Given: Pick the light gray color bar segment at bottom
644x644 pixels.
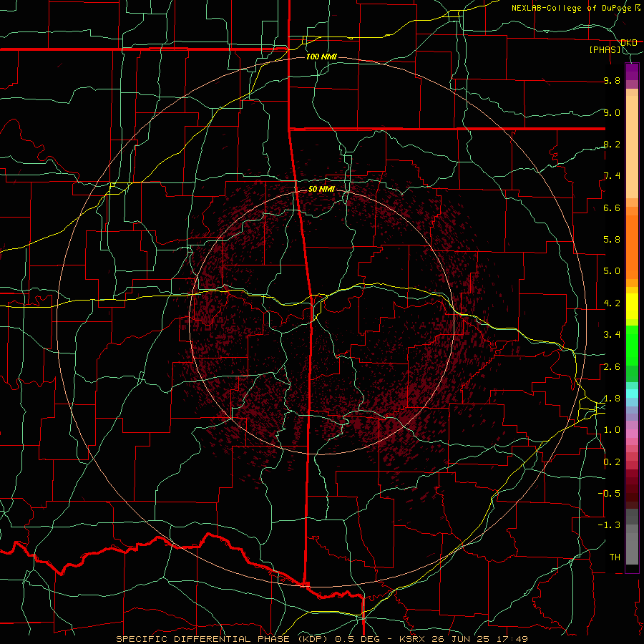Looking at the screenshot, I should [x=632, y=548].
